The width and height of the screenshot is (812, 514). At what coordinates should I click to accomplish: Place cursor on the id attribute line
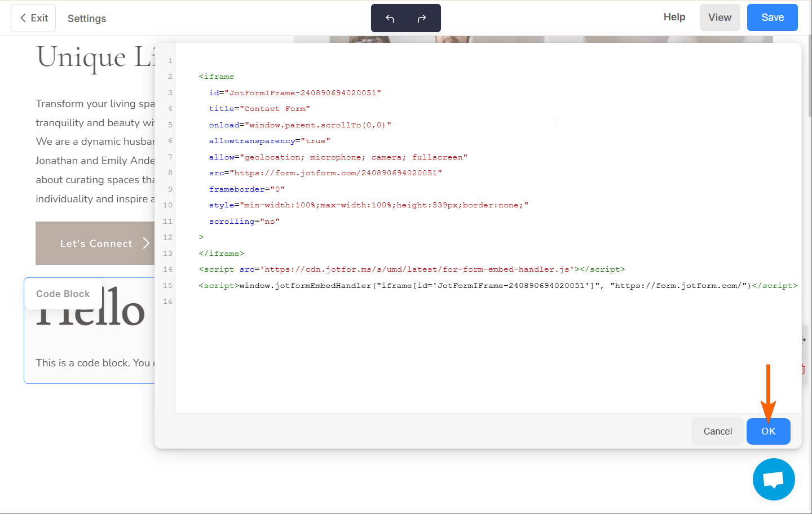[x=295, y=93]
